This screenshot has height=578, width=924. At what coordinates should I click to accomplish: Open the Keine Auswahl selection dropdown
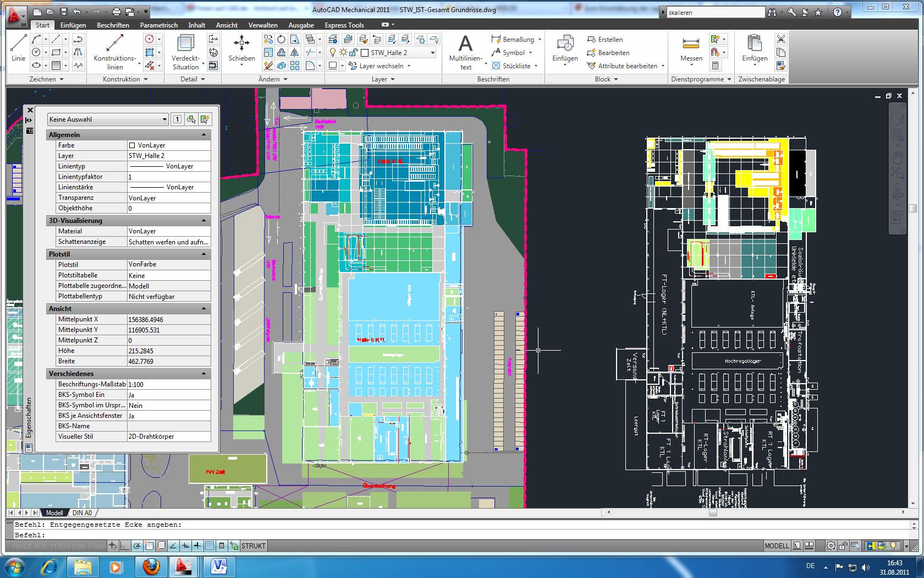click(x=108, y=119)
